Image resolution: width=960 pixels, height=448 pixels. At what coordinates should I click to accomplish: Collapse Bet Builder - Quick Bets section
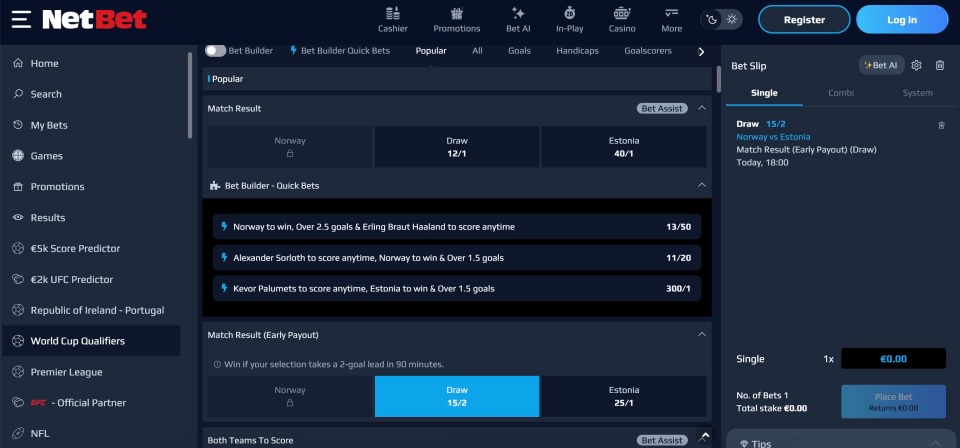coord(702,185)
